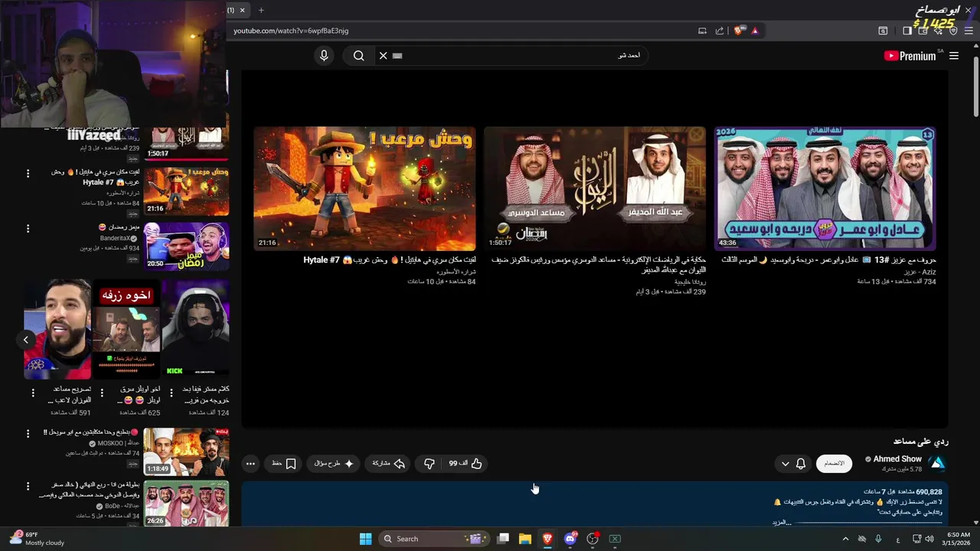Open Discord from the taskbar
Viewport: 980px width, 551px height.
[x=570, y=539]
